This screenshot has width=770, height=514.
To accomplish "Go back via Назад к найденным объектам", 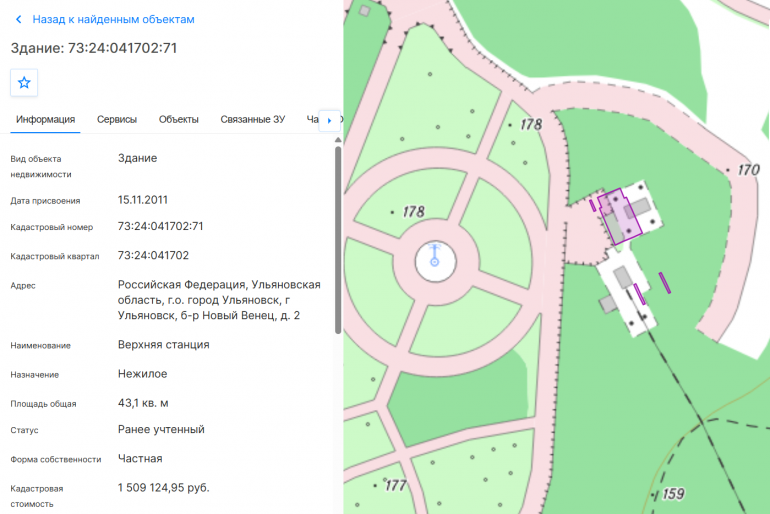I will click(113, 20).
